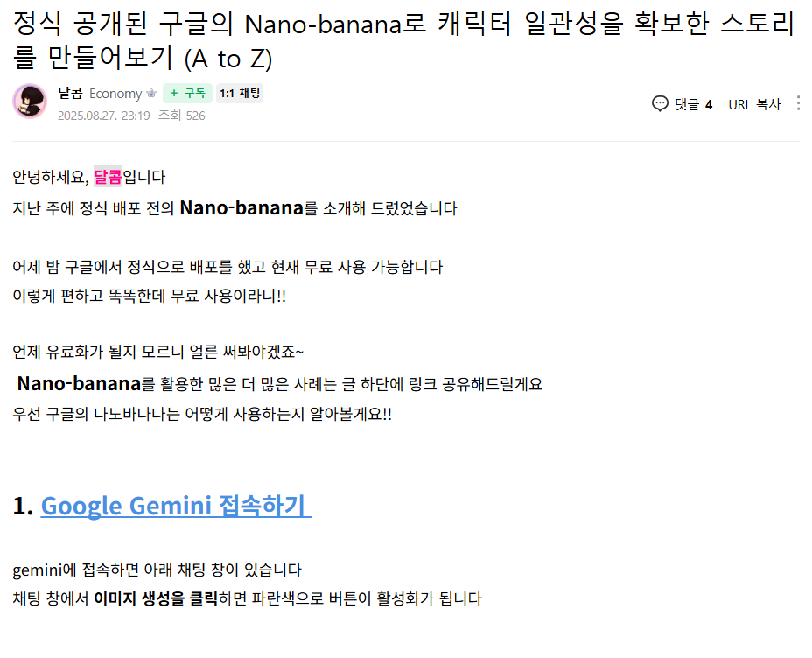Click the crown grade icon after Economy
Viewport: 812px width, 658px height.
pos(151,93)
